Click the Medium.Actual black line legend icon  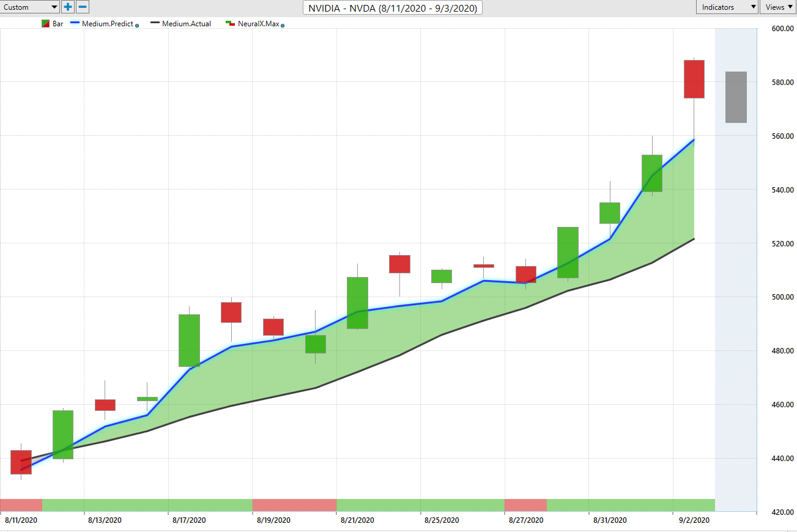point(155,24)
